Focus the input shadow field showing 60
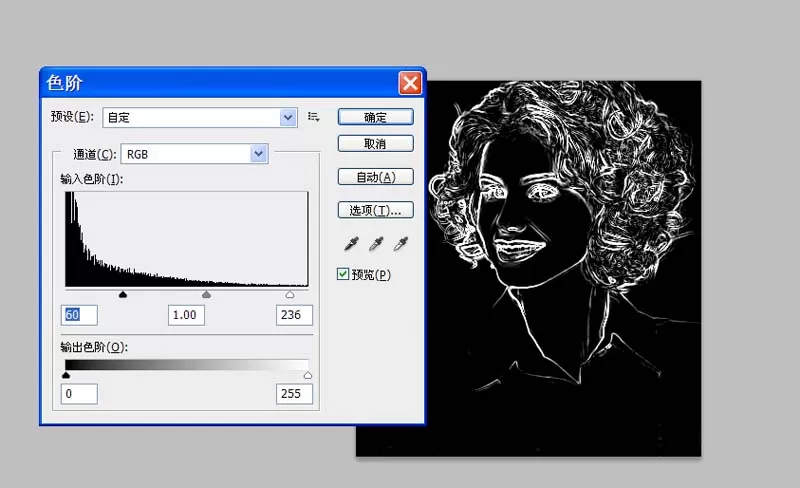800x488 pixels. coord(79,315)
